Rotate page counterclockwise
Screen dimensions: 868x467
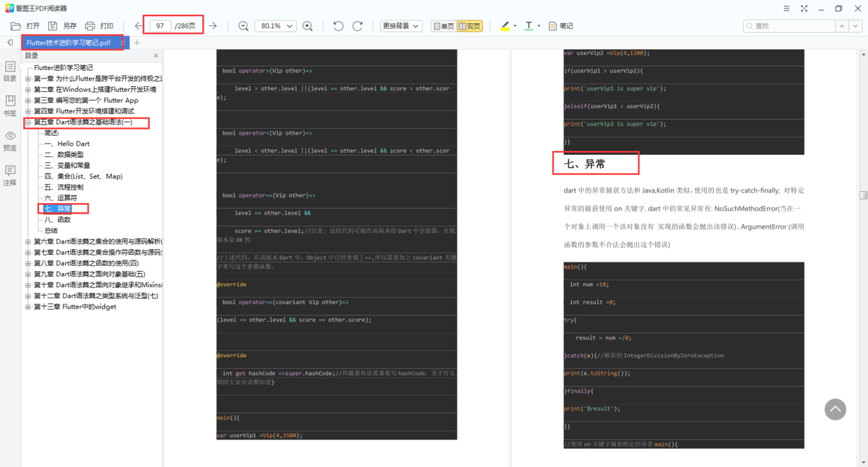(x=339, y=26)
